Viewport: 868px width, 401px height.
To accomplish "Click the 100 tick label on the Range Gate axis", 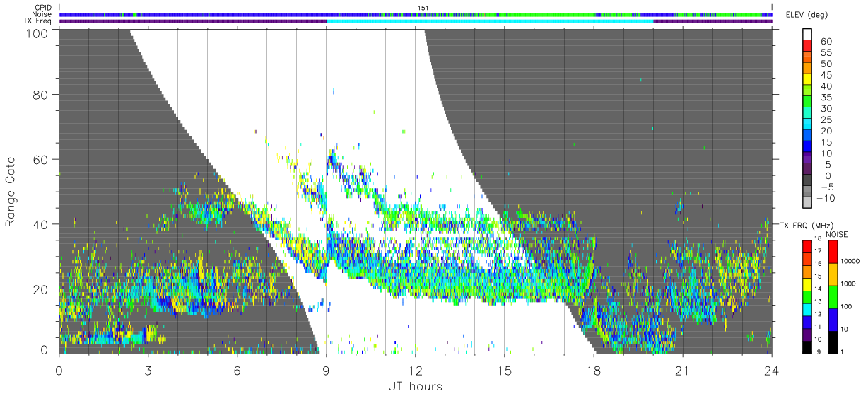I will [37, 33].
